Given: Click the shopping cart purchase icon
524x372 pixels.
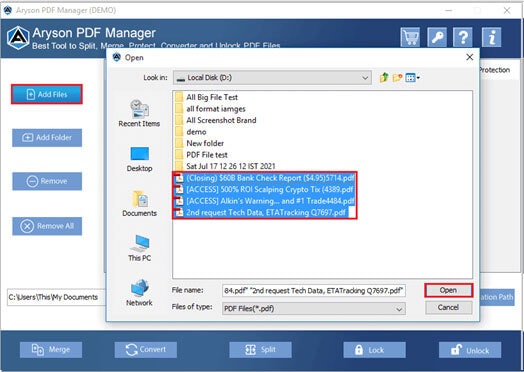Looking at the screenshot, I should click(x=410, y=37).
